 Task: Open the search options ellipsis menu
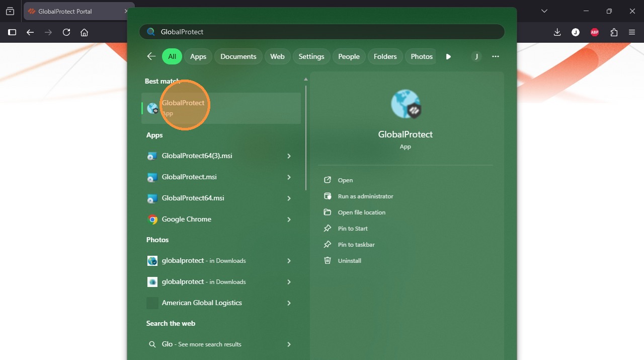pos(496,56)
